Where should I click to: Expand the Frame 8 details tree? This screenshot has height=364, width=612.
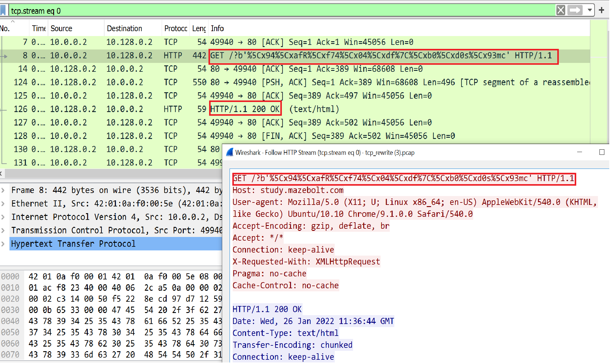coord(3,190)
